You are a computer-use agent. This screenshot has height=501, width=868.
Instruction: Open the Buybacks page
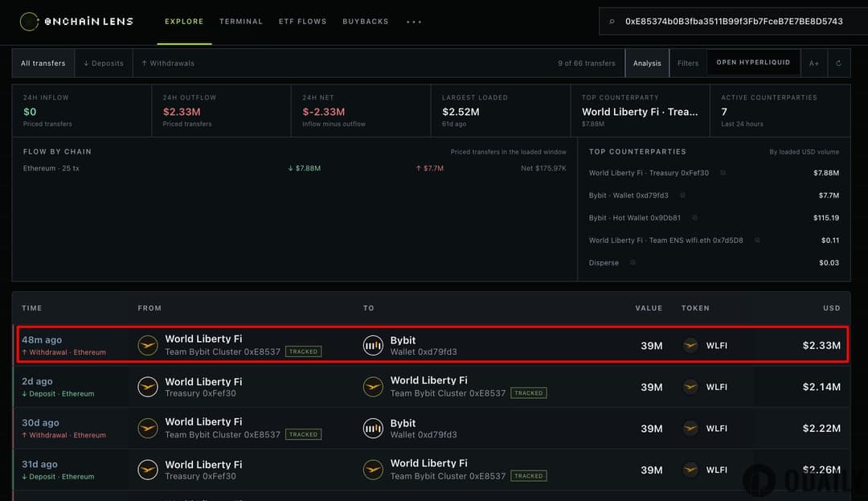(x=366, y=22)
